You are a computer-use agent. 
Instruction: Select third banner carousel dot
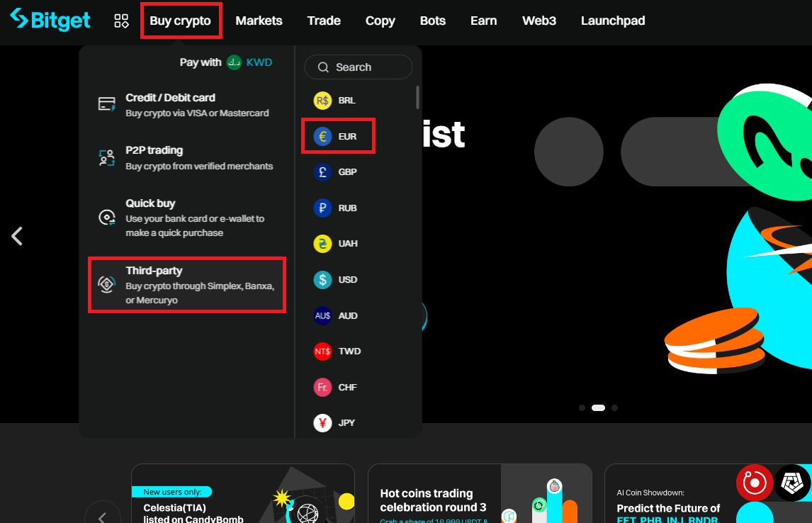click(x=615, y=408)
